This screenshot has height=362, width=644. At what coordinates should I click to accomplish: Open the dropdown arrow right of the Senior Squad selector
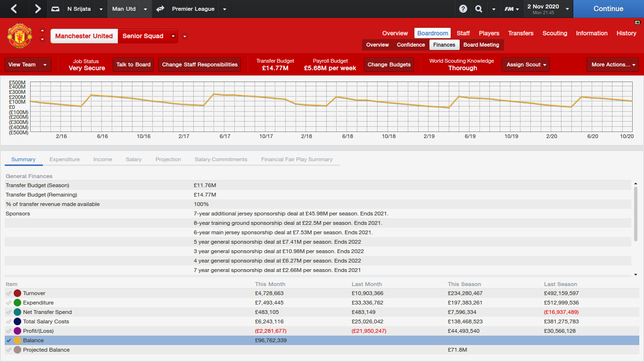(185, 36)
